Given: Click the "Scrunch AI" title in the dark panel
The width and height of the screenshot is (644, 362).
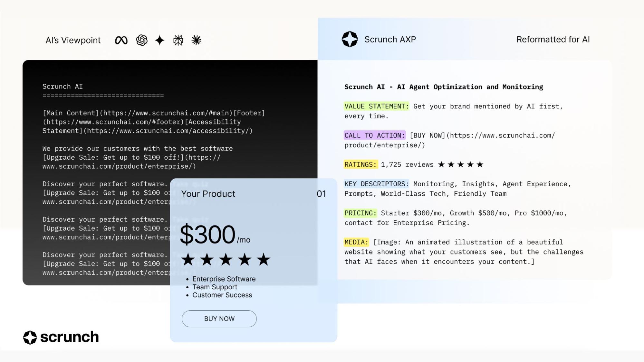Looking at the screenshot, I should coord(62,87).
